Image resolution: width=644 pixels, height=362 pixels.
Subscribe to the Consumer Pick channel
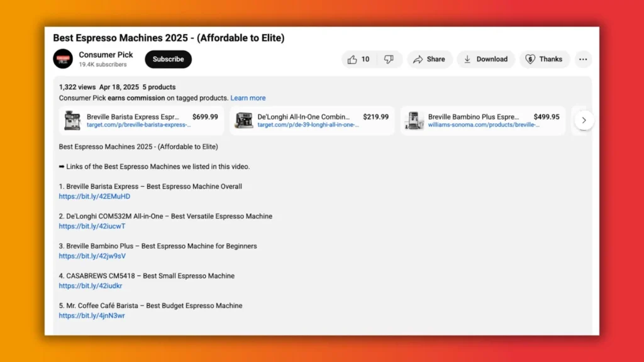(168, 59)
